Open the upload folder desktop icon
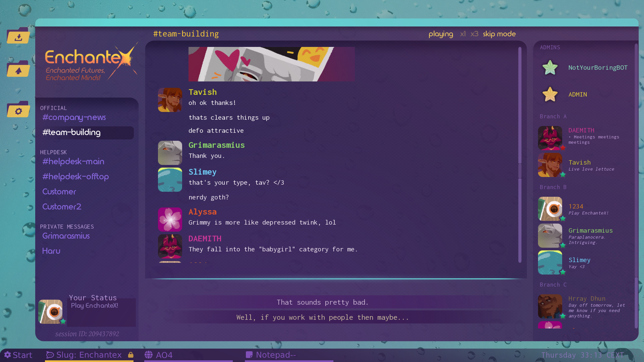Image resolution: width=644 pixels, height=362 pixels. coord(18,69)
